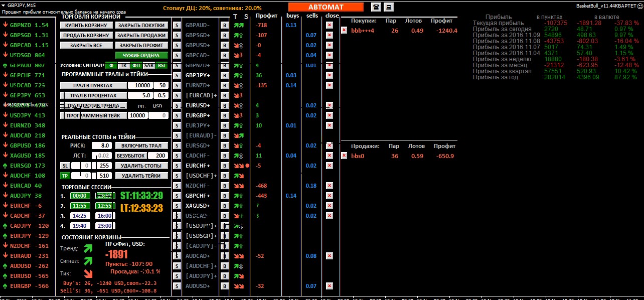Screen dimensions: 644x300
Task: Click the green ЧУЖИЕ ОРДЕРА button
Action: click(141, 55)
